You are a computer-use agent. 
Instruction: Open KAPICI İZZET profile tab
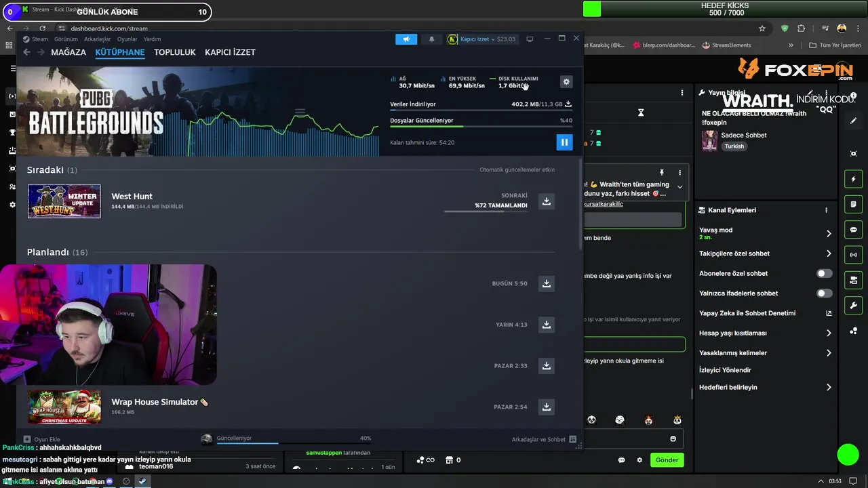coord(230,52)
